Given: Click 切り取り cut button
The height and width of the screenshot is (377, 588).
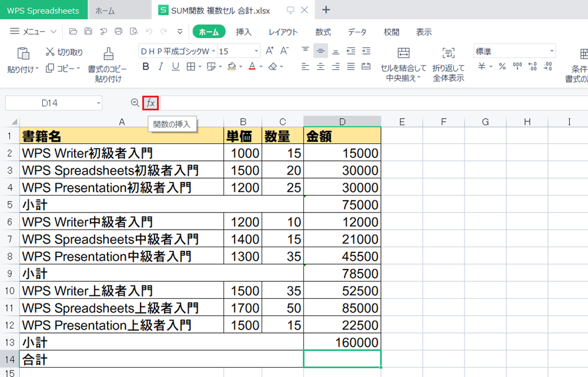Looking at the screenshot, I should (64, 52).
